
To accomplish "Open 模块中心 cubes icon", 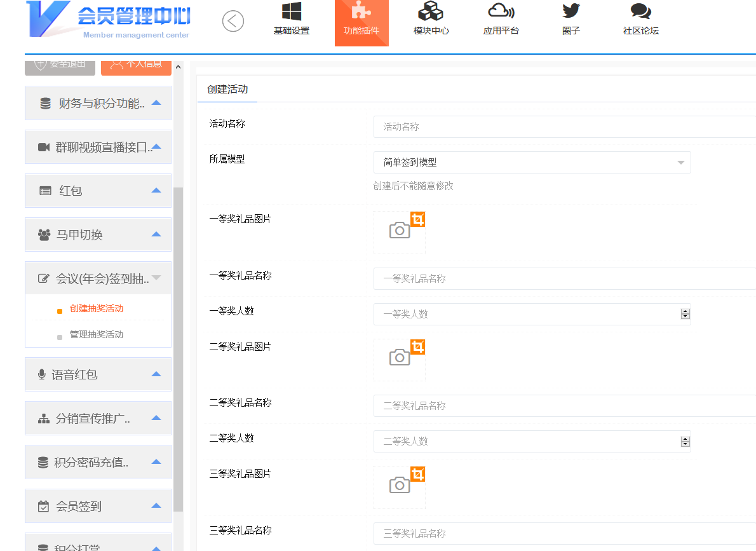I will pos(431,12).
